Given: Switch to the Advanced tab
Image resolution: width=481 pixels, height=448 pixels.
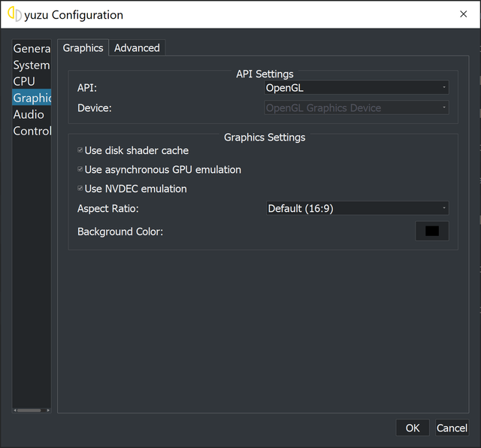Looking at the screenshot, I should click(x=137, y=48).
